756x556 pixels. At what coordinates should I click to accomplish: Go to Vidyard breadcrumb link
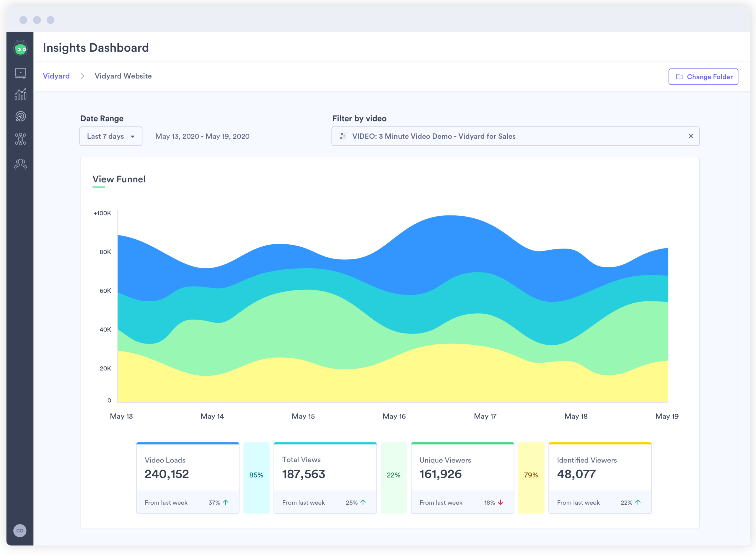(x=56, y=76)
